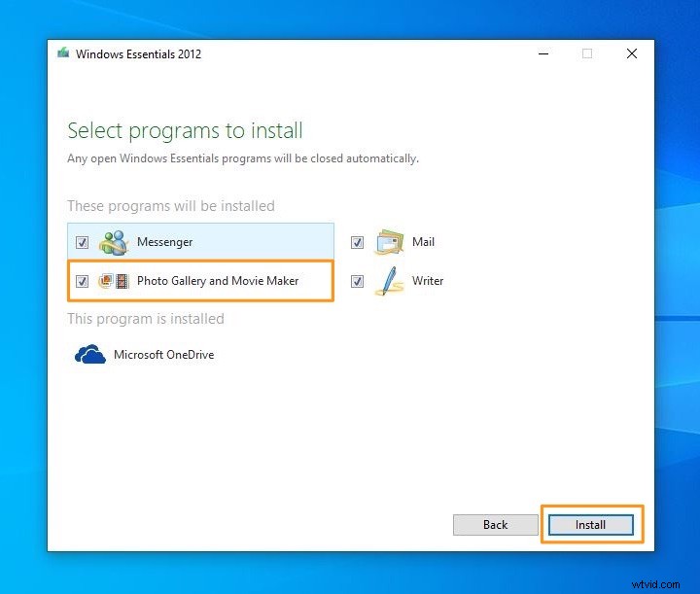Select the Mail program label
The width and height of the screenshot is (700, 594).
click(x=423, y=242)
